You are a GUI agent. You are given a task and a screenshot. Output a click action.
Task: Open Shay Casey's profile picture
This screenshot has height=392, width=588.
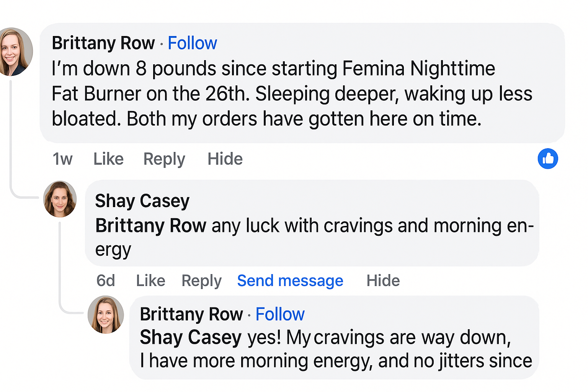coord(60,199)
